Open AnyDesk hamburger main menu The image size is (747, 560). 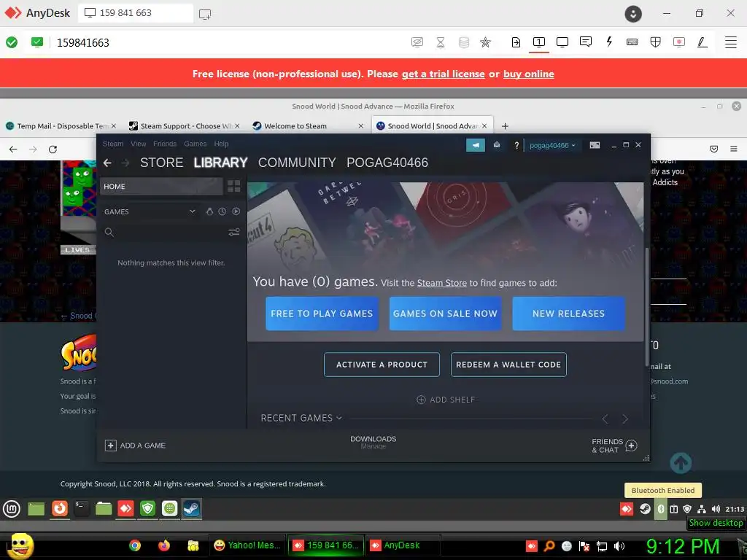point(731,42)
